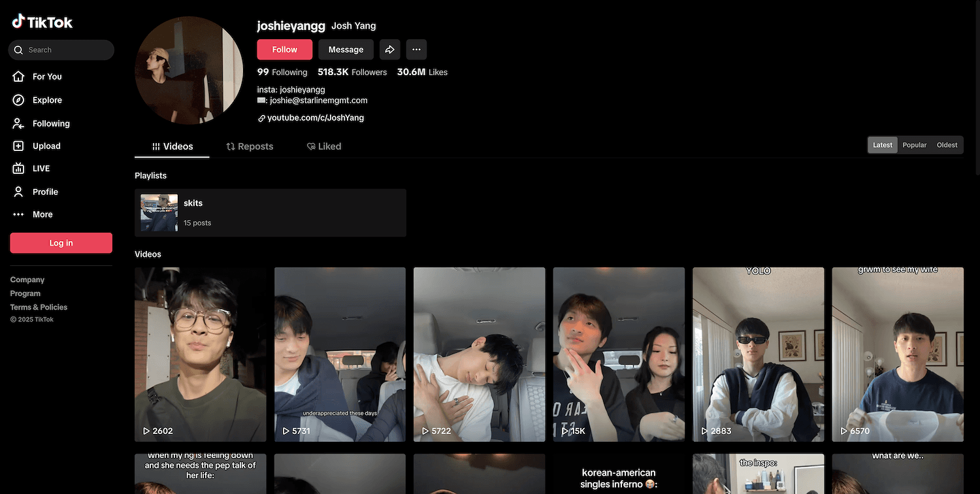Sort videos by Latest
Screen dimensions: 980x494
(882, 145)
